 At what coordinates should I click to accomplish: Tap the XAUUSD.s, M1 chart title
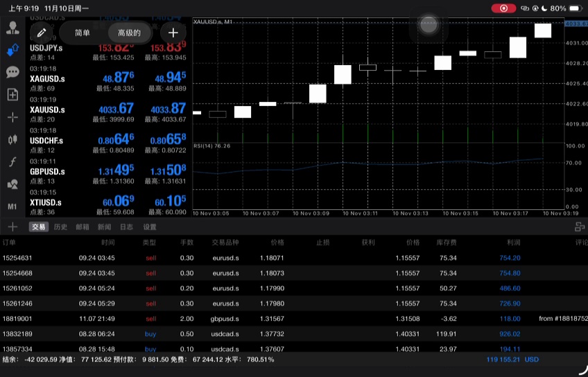213,21
